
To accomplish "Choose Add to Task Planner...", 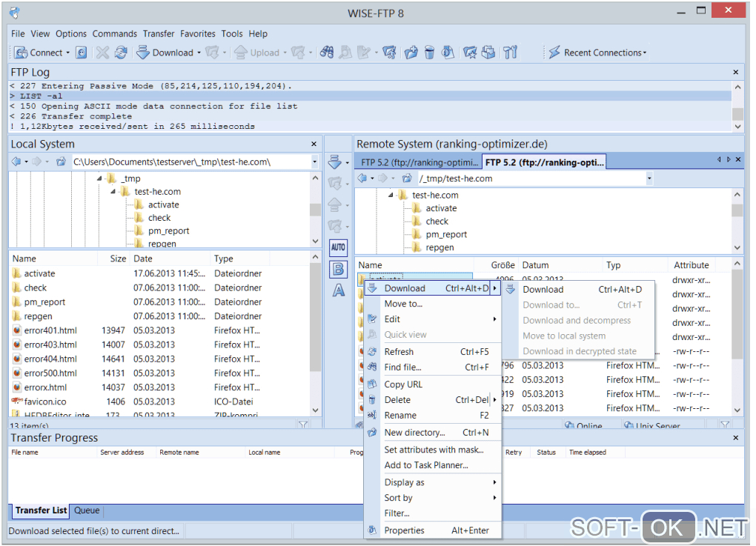I will [433, 465].
